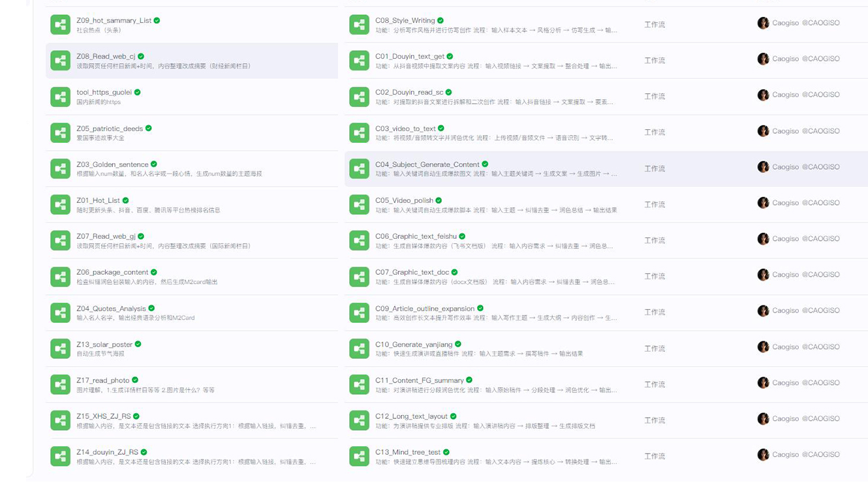Select the C03_video_to_text workflow title
868x492 pixels.
(405, 129)
